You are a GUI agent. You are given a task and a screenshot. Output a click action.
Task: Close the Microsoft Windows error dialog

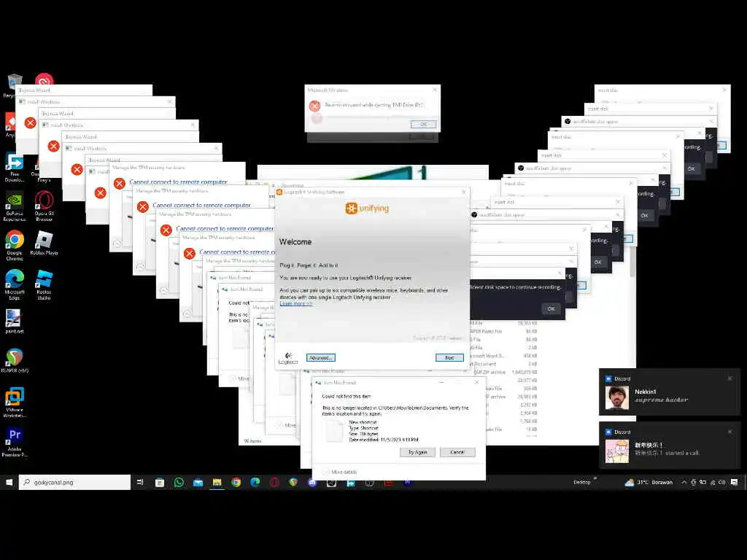(435, 90)
